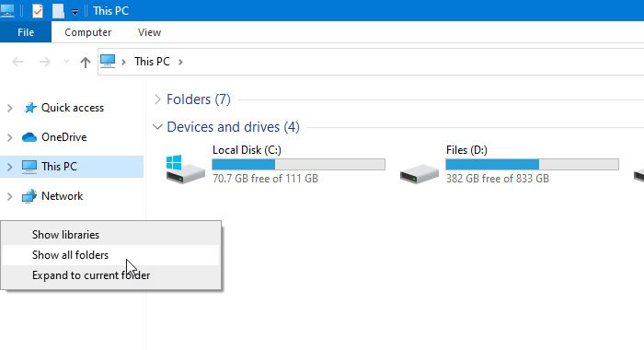Open the recent locations dropdown arrow
Viewport: 644px width, 350px height.
66,62
